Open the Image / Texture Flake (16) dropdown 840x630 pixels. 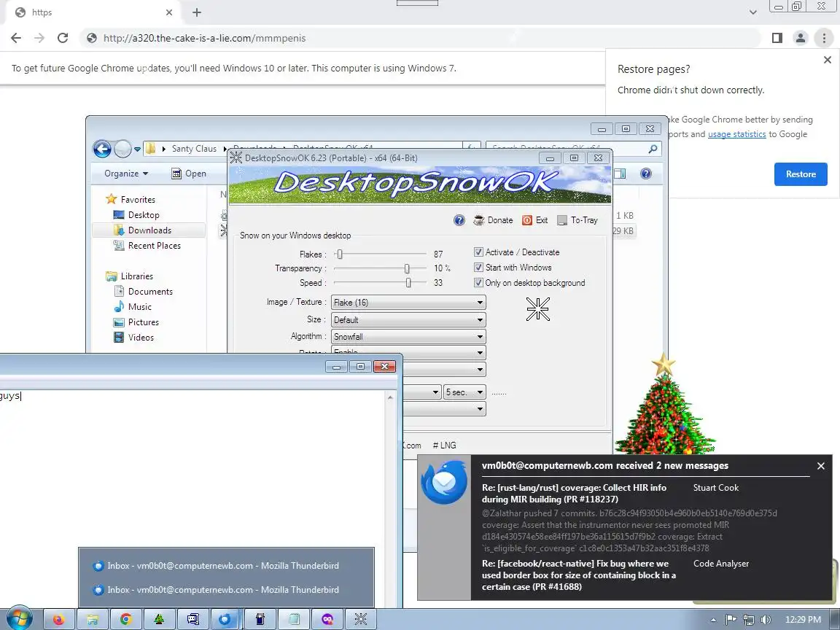point(408,302)
